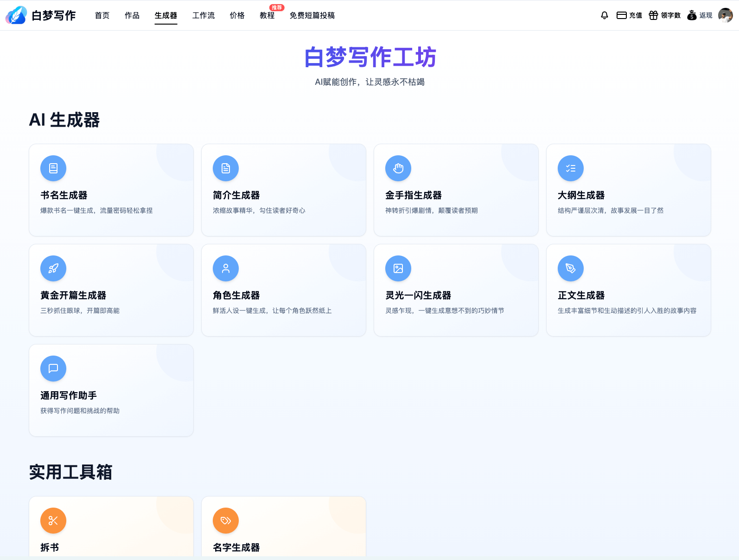Click the 正文生成器 pen nib icon
Screen dimensions: 739x560
[x=571, y=268]
